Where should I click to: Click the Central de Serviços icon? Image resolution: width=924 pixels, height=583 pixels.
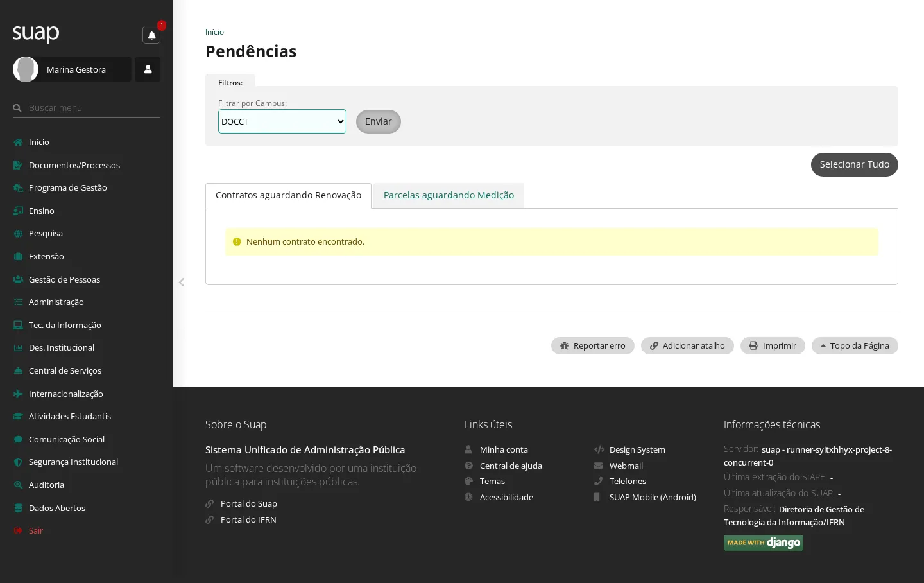coord(18,370)
